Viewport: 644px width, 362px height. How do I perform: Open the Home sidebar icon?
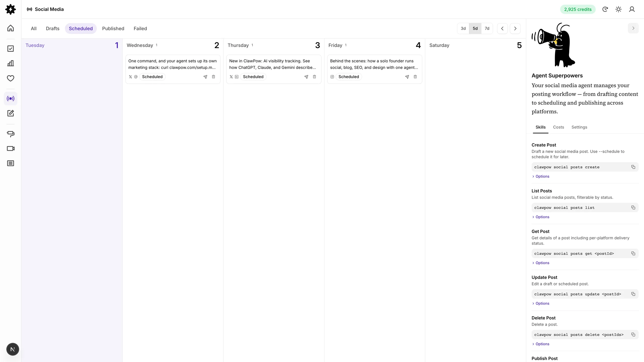[11, 28]
